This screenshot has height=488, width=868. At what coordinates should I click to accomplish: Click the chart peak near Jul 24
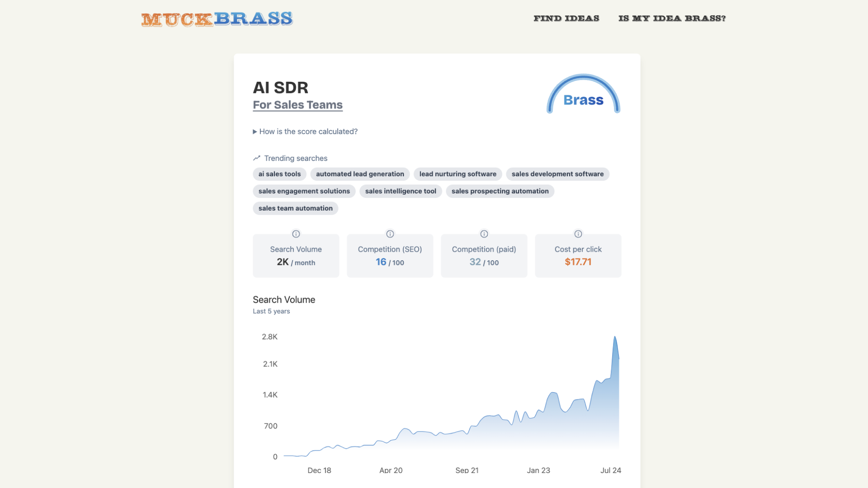[x=615, y=337]
